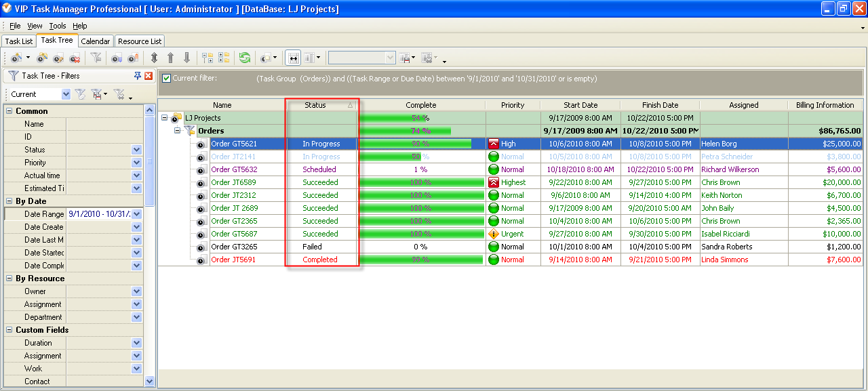This screenshot has width=868, height=391.
Task: Click the main toolbar funnel Filter icon
Action: click(96, 58)
